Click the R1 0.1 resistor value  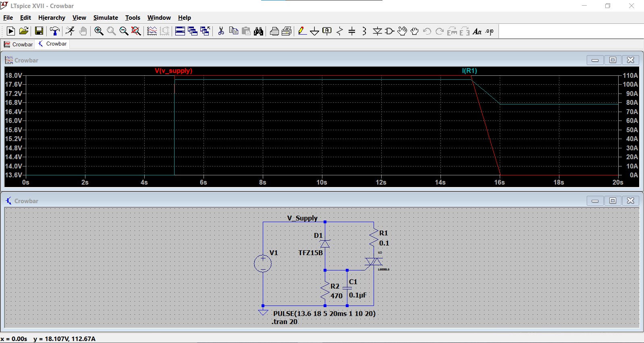click(384, 243)
